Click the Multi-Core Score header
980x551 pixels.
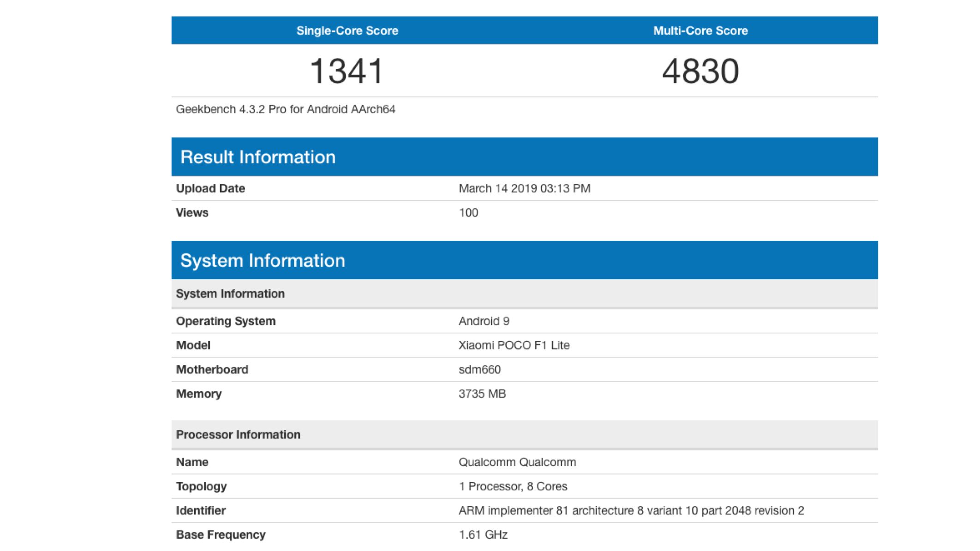point(700,30)
